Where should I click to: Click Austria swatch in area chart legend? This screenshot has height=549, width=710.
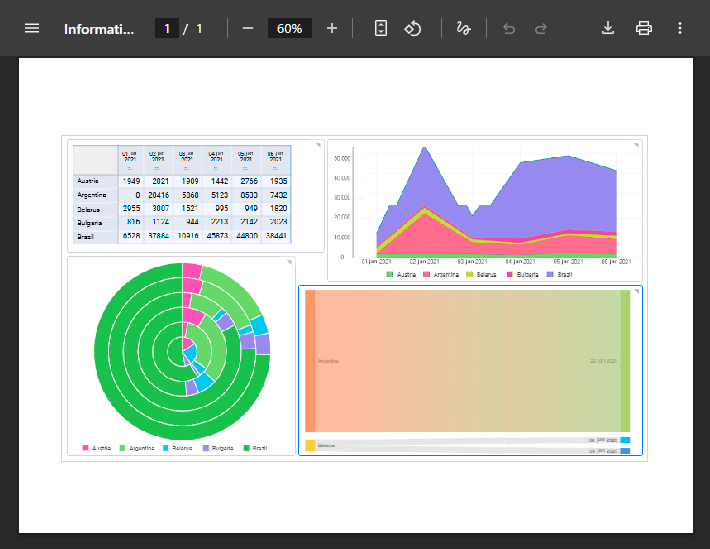pyautogui.click(x=390, y=273)
